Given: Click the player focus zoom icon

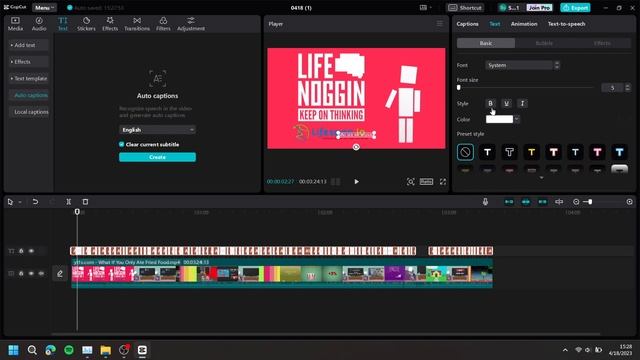Looking at the screenshot, I should tap(411, 182).
